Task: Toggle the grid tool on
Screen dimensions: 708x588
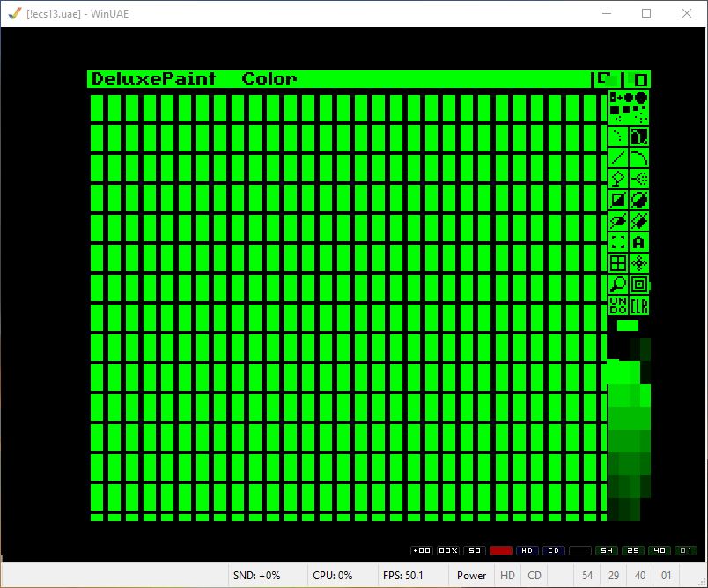Action: click(x=618, y=263)
